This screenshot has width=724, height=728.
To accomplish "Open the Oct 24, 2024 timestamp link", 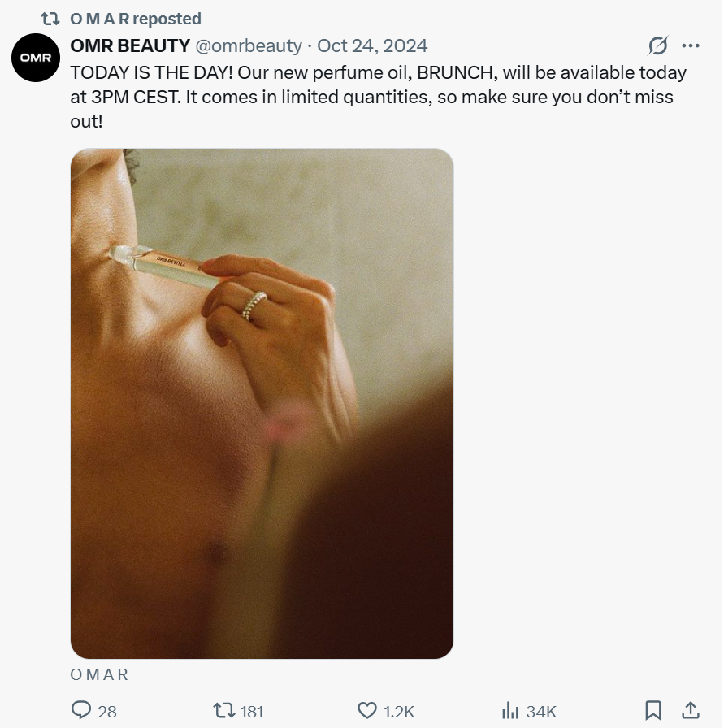I will 372,45.
